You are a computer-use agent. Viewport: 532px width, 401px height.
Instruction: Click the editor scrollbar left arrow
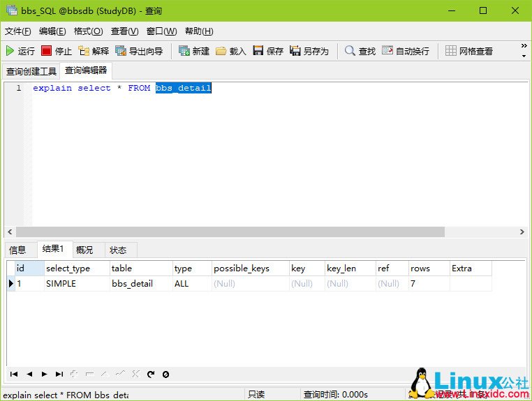click(x=10, y=232)
